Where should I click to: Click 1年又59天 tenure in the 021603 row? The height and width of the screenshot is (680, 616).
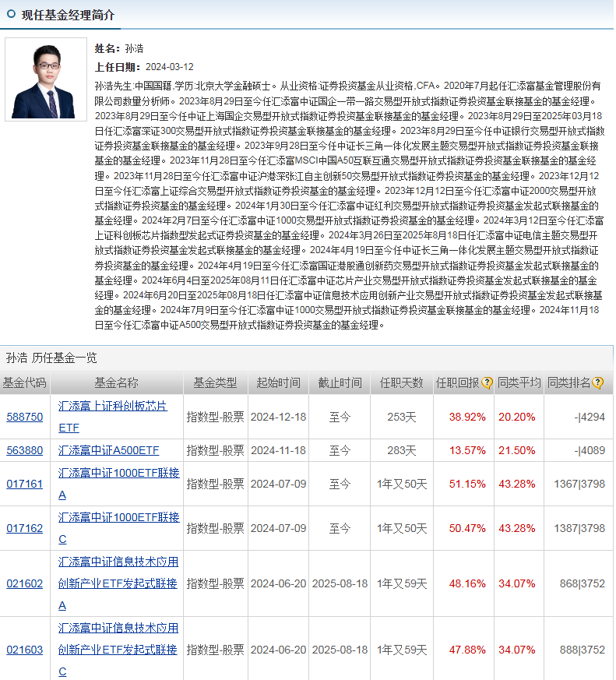(402, 650)
